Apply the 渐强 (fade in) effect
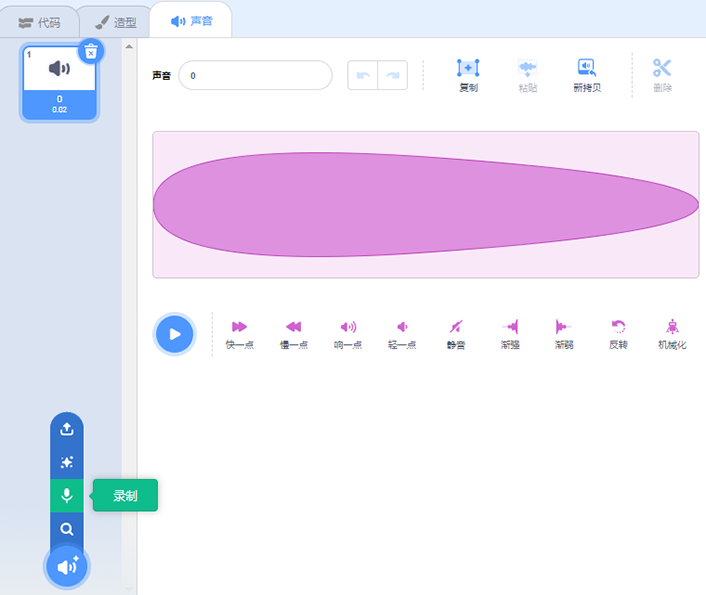706x595 pixels. pos(510,327)
